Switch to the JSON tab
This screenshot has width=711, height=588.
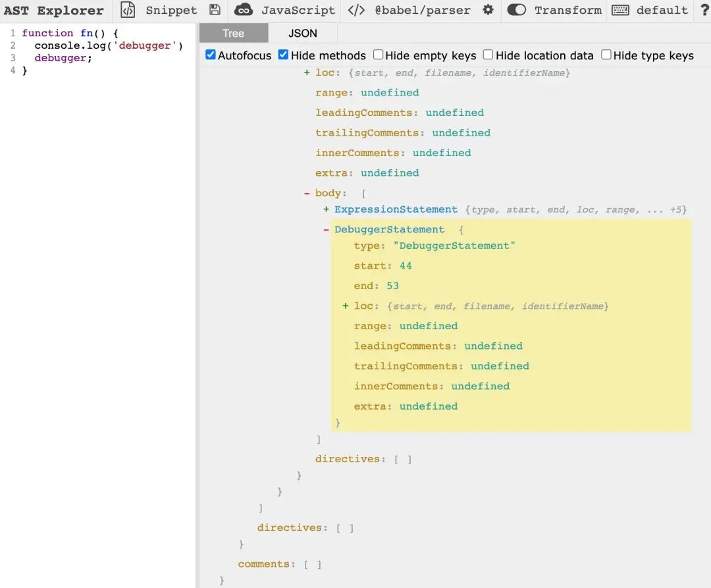(x=302, y=33)
